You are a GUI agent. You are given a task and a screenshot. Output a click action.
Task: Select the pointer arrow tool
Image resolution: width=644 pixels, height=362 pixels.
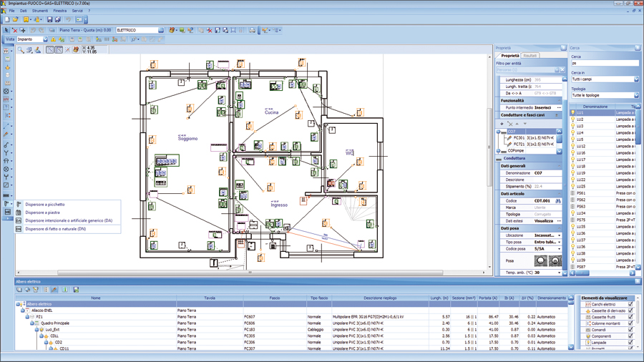6,31
